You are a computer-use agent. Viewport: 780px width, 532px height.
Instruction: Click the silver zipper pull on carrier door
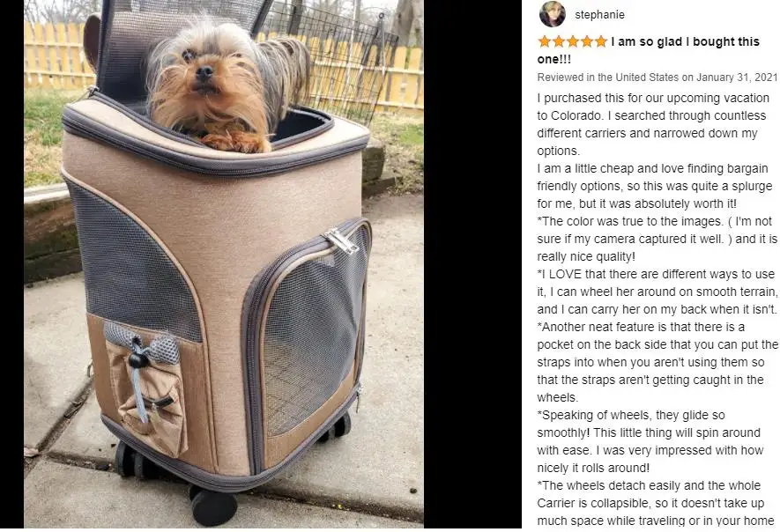(342, 241)
